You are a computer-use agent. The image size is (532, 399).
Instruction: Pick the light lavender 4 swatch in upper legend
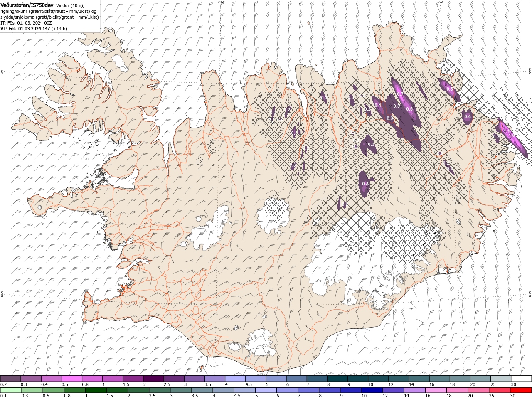(x=235, y=379)
